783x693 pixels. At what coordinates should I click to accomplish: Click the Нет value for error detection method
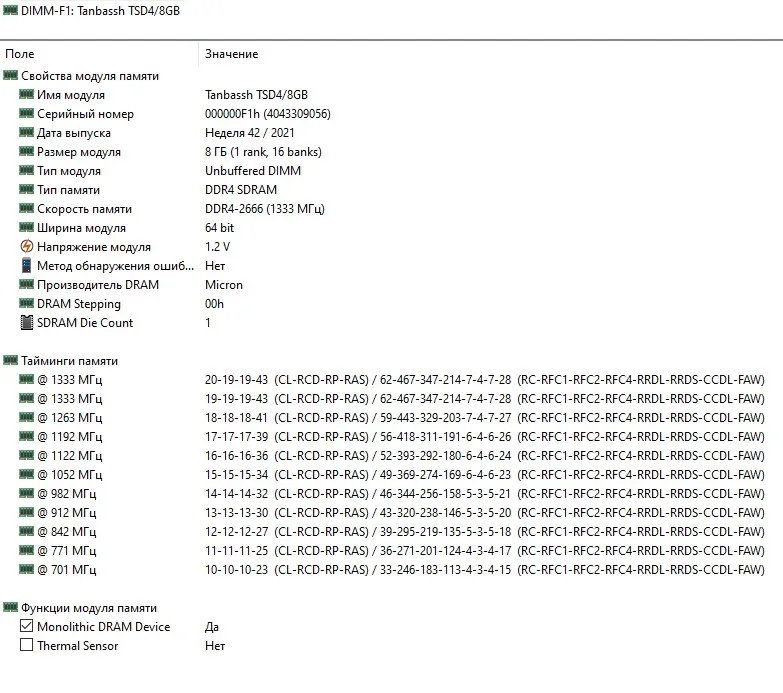[x=215, y=266]
